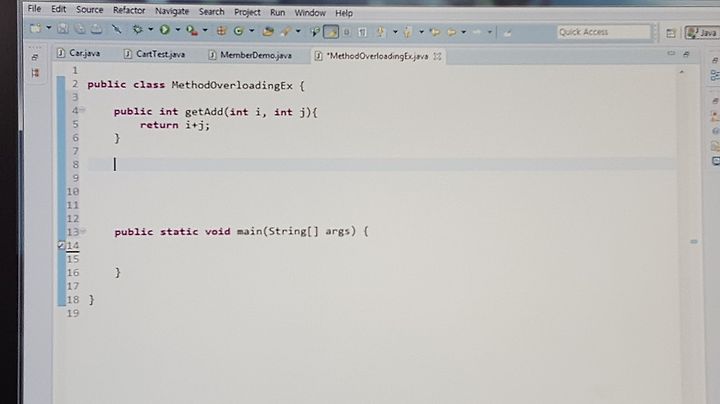720x404 pixels.
Task: Click the Print icon in the toolbar
Action: pos(96,29)
